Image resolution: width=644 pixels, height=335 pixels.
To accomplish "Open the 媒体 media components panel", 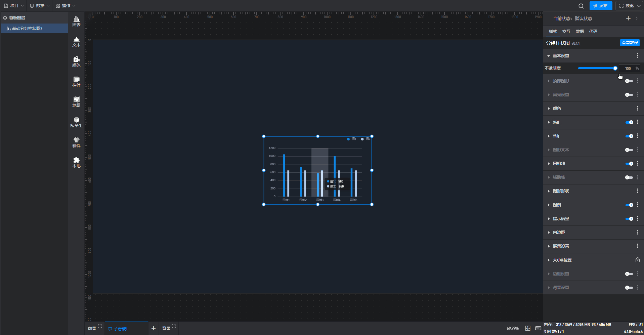I will [76, 62].
